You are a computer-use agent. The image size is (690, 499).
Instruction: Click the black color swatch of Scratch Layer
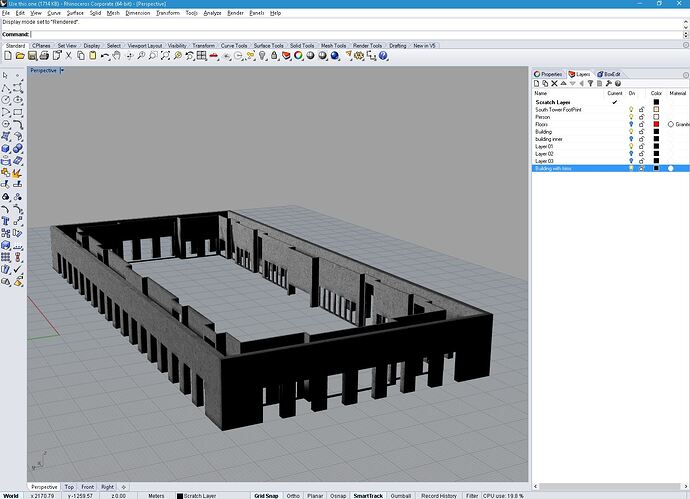click(656, 102)
